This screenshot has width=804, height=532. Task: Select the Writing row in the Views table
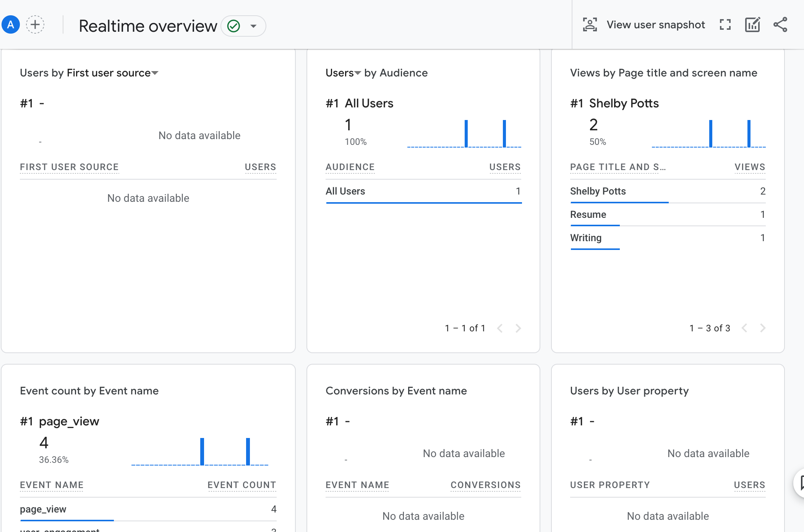[668, 238]
